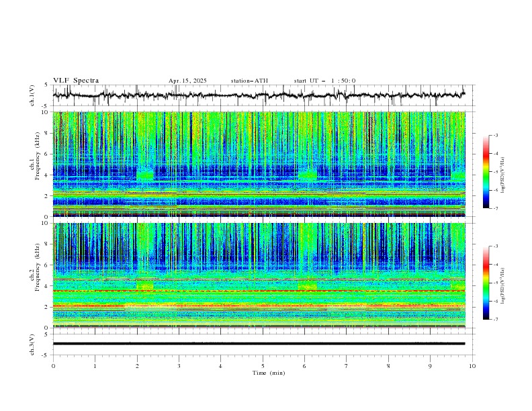The width and height of the screenshot is (532, 411).
Task: Click the "-7" tick on ch.2 color bar
Action: pos(495,320)
